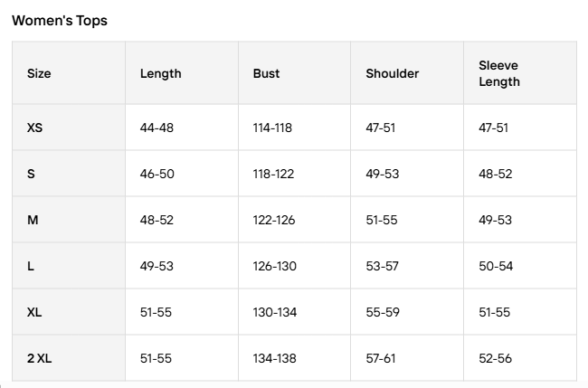
Task: Click the M size row label
Action: tap(33, 220)
